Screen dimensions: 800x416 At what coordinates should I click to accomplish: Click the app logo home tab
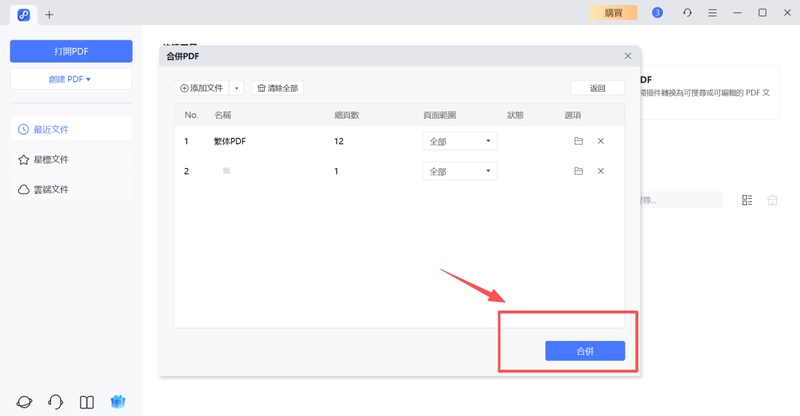point(23,15)
